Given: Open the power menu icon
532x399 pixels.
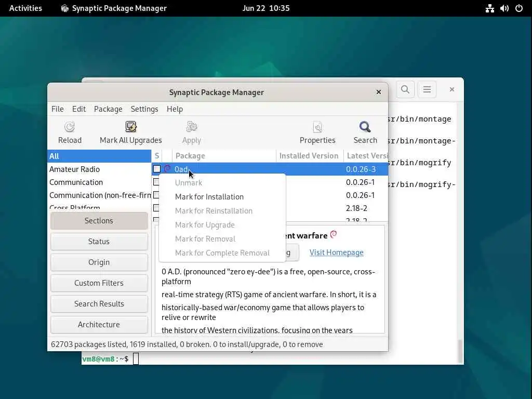Looking at the screenshot, I should click(519, 8).
